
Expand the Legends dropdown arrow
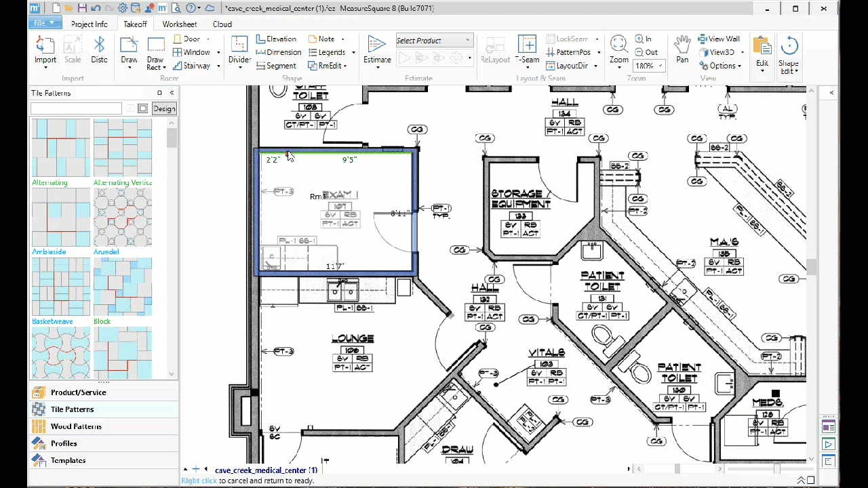[353, 52]
